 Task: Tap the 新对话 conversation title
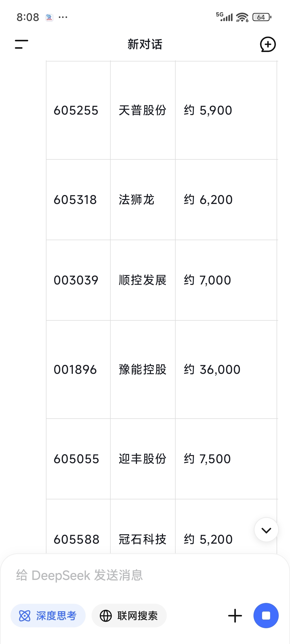pos(145,44)
